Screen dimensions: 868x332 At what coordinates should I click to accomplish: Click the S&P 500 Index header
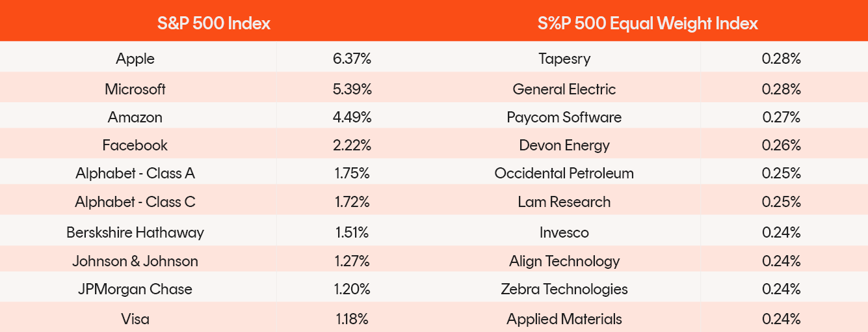pyautogui.click(x=214, y=23)
